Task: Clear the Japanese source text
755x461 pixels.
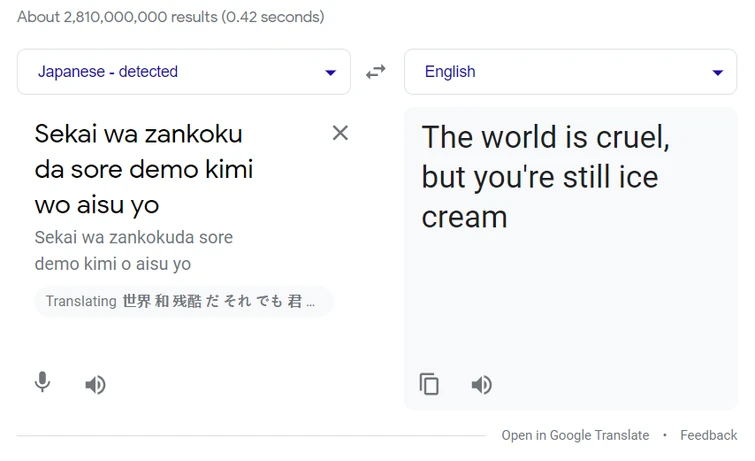Action: tap(340, 133)
